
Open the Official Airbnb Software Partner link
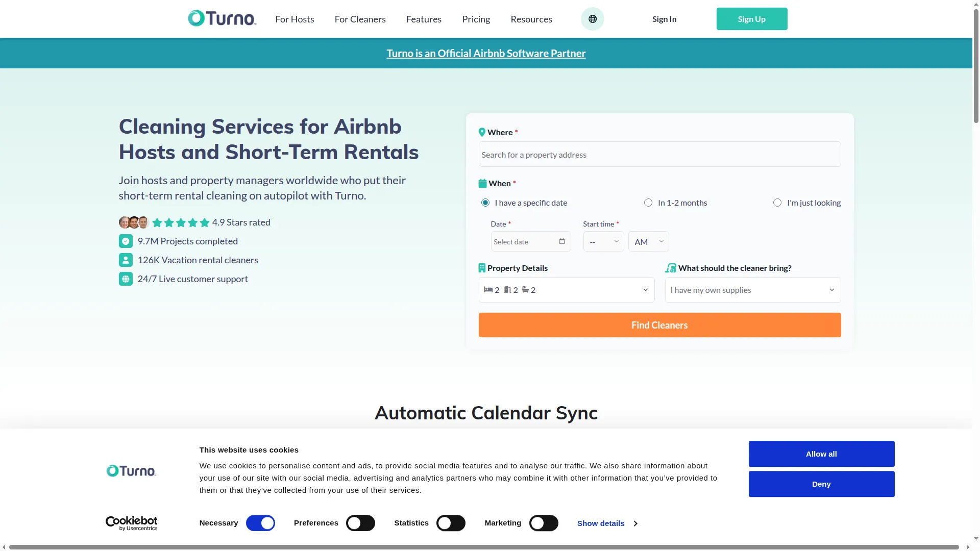click(486, 53)
